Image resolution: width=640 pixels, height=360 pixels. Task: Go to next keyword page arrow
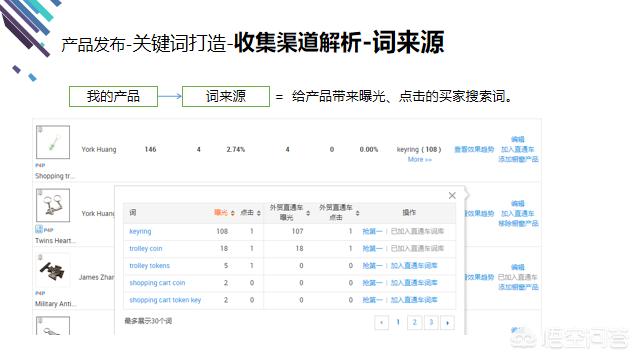[x=448, y=322]
